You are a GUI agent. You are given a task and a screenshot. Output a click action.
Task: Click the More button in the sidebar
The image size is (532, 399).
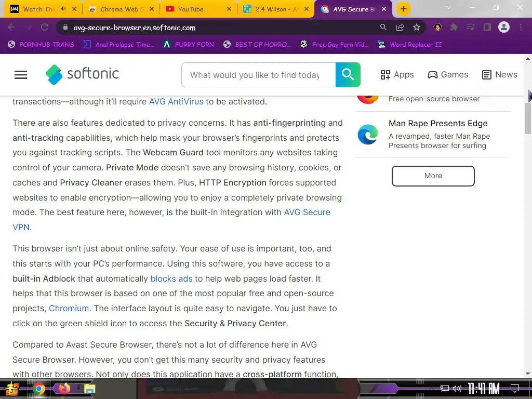(x=433, y=176)
